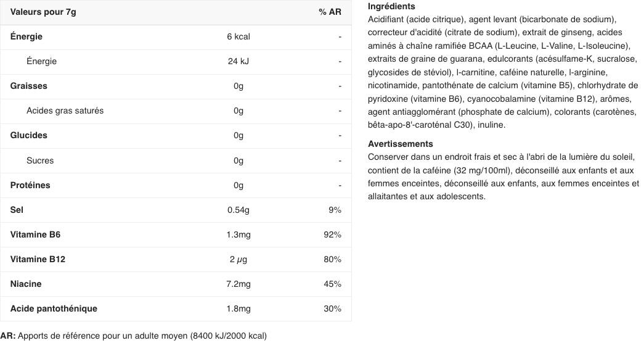Select the Glucides row label
The height and width of the screenshot is (343, 644).
[x=29, y=135]
